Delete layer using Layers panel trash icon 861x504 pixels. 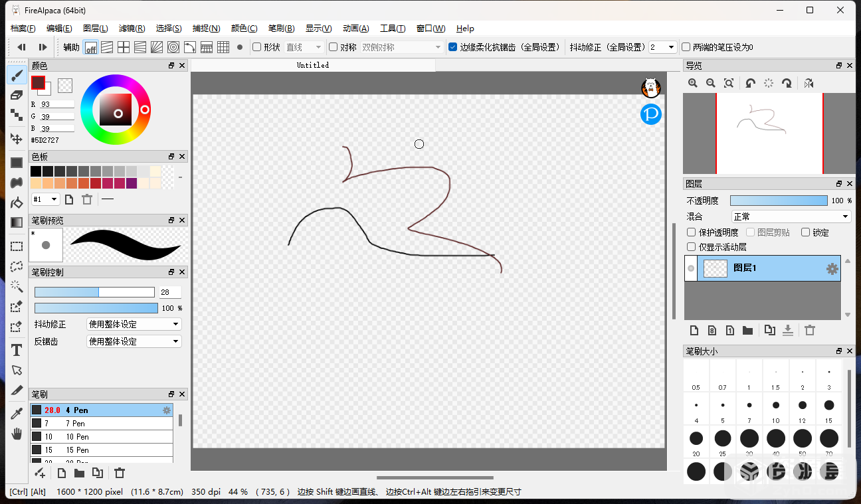[810, 330]
